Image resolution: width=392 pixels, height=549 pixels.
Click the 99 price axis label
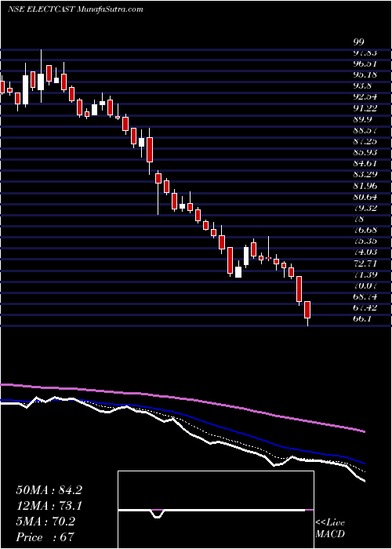(x=359, y=42)
